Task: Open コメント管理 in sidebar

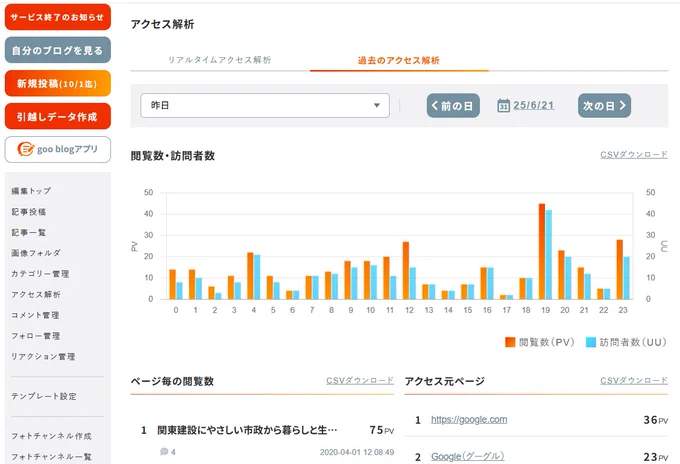Action: pyautogui.click(x=35, y=315)
